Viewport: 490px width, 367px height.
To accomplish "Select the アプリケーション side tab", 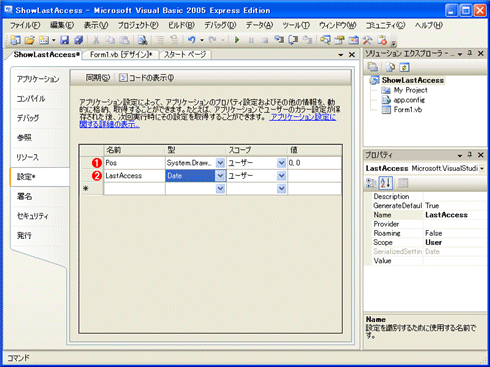I will (x=38, y=79).
